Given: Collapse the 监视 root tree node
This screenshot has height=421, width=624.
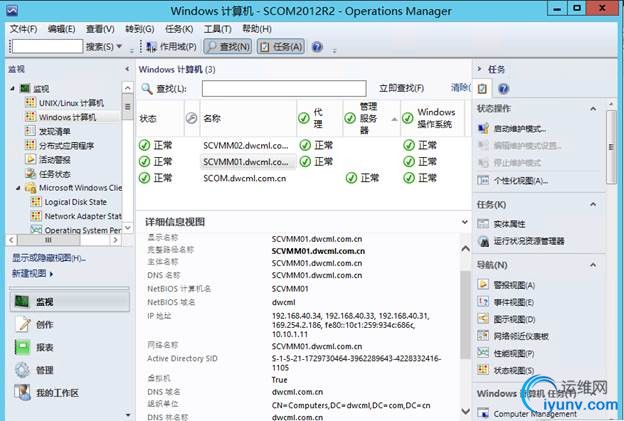Looking at the screenshot, I should coord(13,88).
